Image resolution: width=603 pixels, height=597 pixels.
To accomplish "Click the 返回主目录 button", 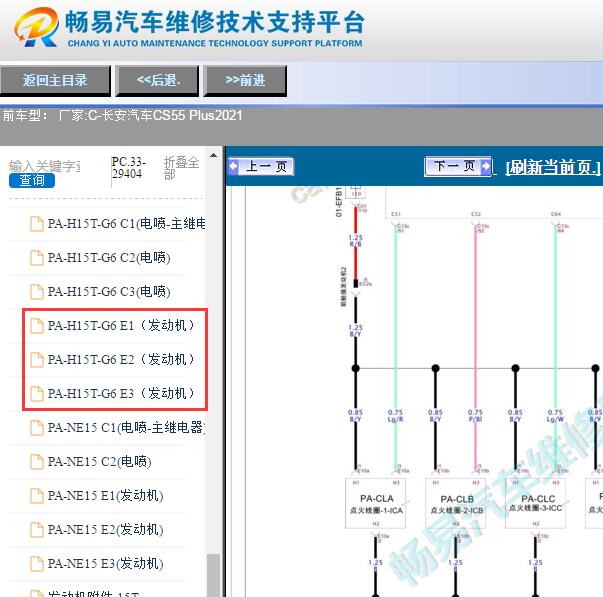I will tap(55, 80).
